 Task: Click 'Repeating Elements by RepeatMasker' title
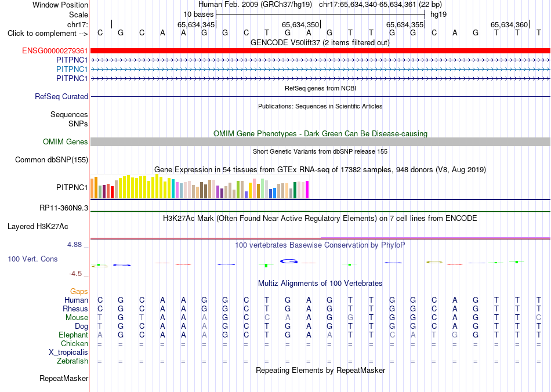coord(320,371)
